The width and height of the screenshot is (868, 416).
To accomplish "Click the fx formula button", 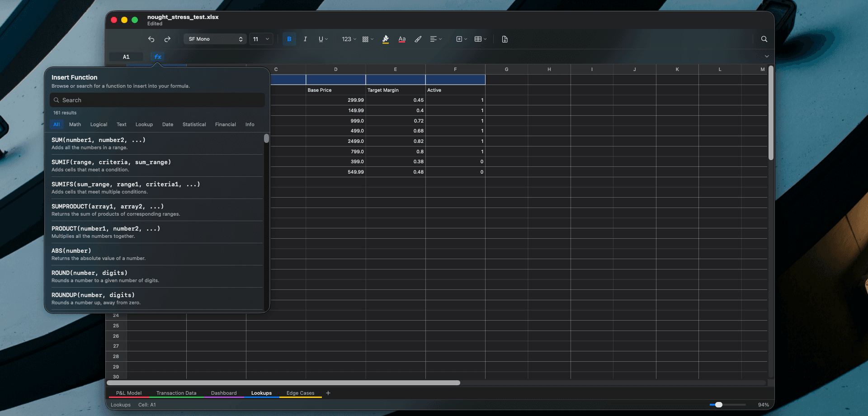I will tap(157, 57).
